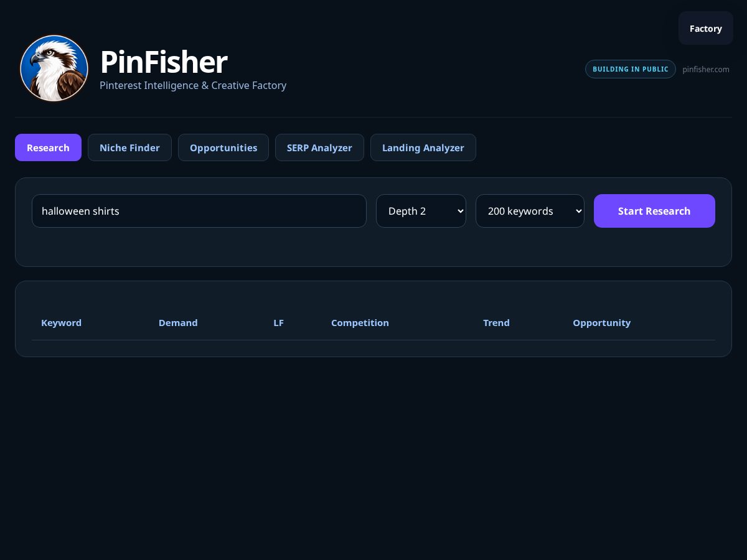
Task: Click the LF column header
Action: (278, 322)
